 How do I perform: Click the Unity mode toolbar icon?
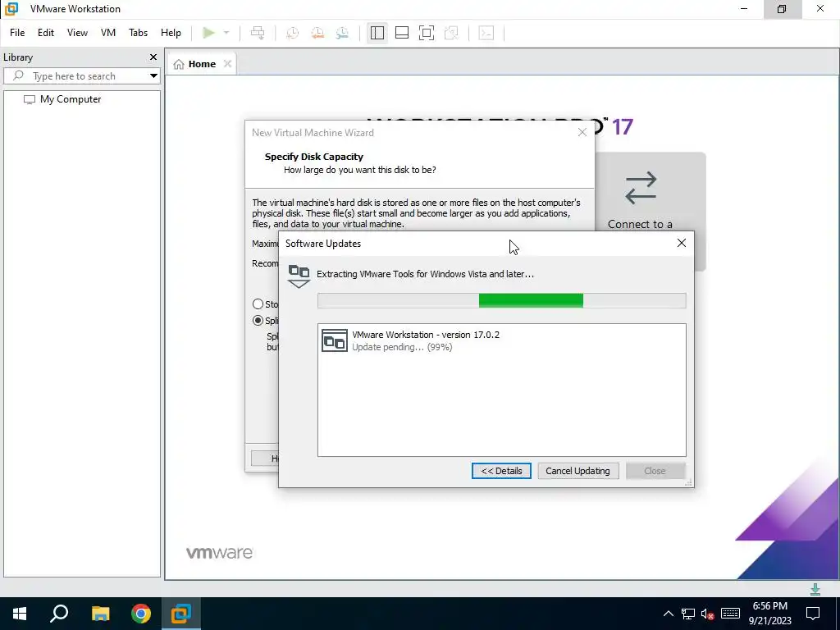tap(452, 33)
